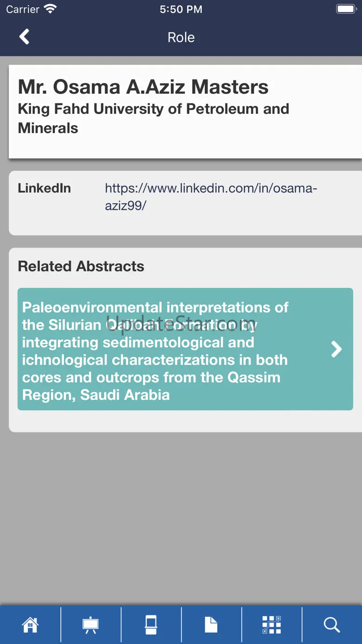Viewport: 362px width, 644px height.
Task: Open the presentation easel tab
Action: [90, 624]
